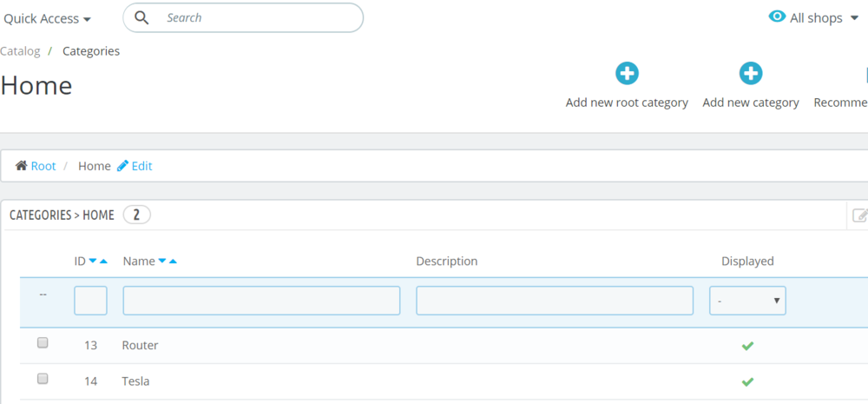Viewport: 868px width, 404px height.
Task: Sort Name column ascending arrow
Action: click(173, 261)
